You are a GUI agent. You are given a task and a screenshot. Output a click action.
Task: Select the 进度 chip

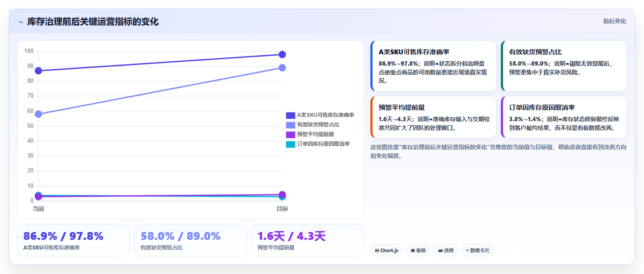click(x=446, y=250)
